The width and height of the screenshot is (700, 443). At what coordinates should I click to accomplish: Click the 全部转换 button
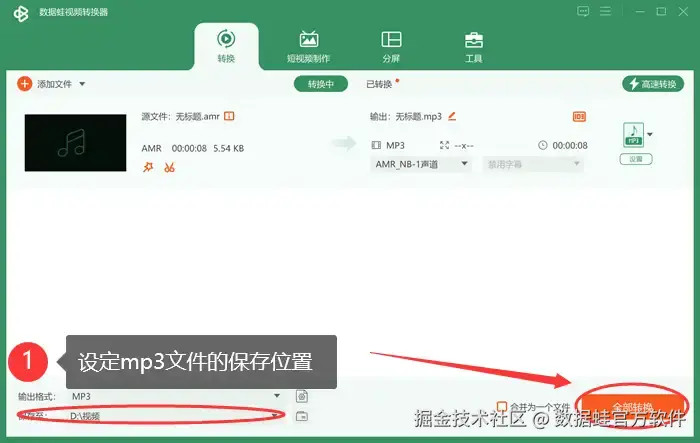632,407
